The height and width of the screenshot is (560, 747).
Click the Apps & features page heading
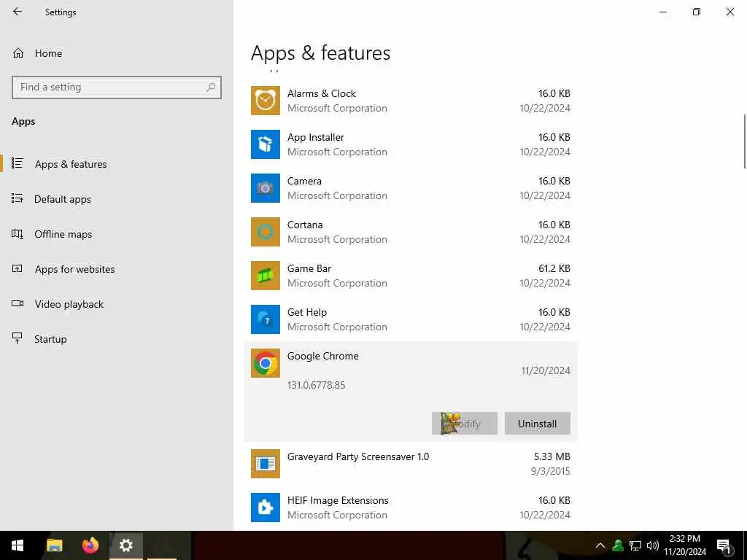pos(321,52)
